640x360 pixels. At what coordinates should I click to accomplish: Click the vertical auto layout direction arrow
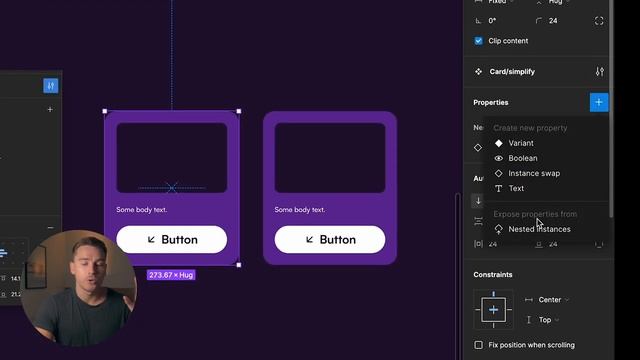(478, 201)
